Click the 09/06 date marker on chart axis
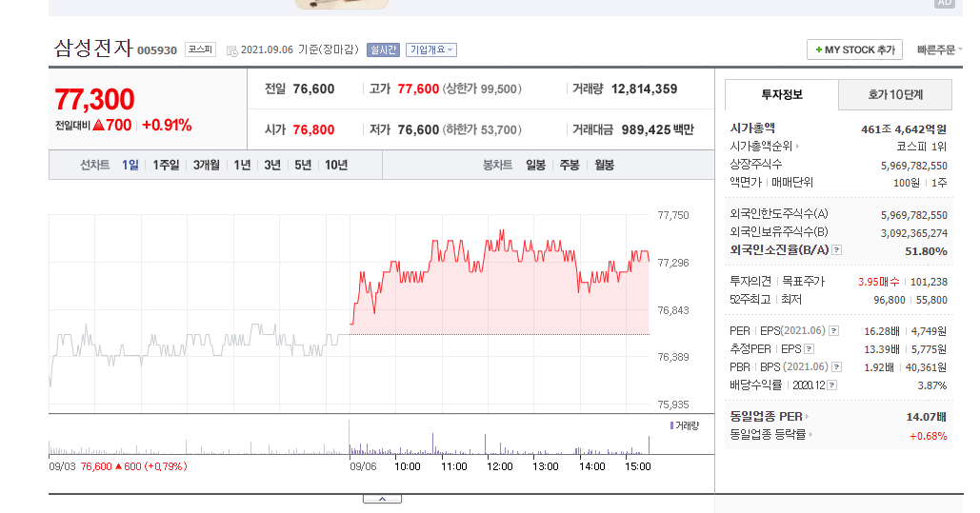Image resolution: width=980 pixels, height=513 pixels. [363, 466]
